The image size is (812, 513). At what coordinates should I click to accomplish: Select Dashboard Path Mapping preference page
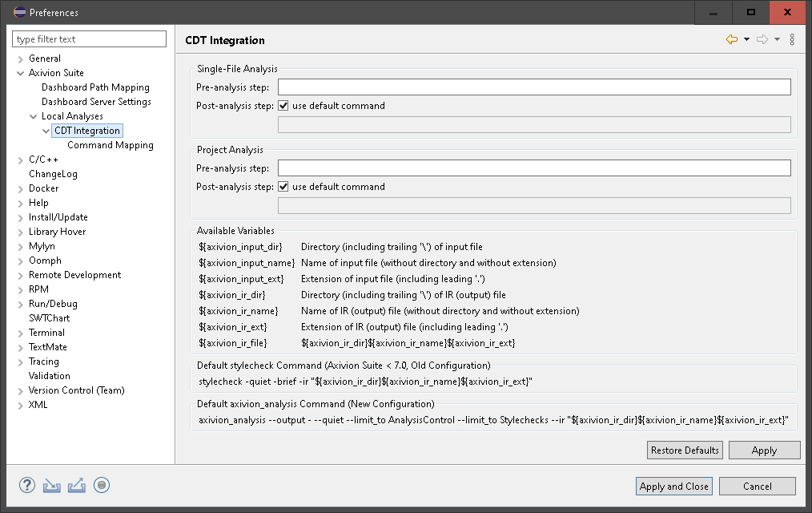coord(95,87)
